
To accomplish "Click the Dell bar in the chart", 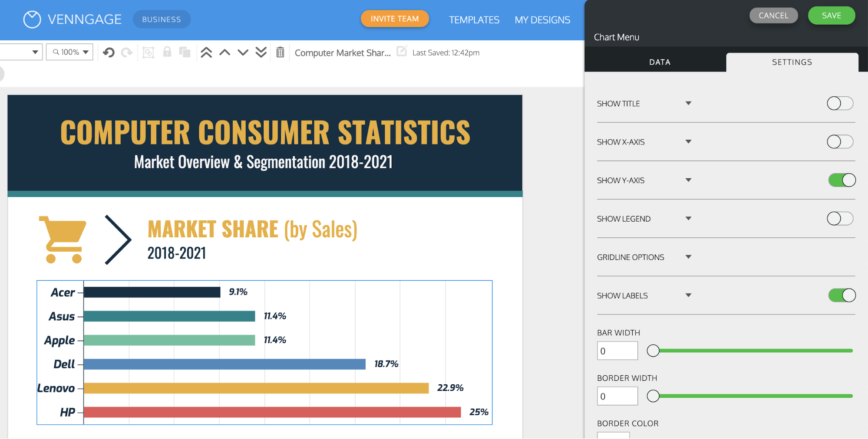I will pos(224,364).
